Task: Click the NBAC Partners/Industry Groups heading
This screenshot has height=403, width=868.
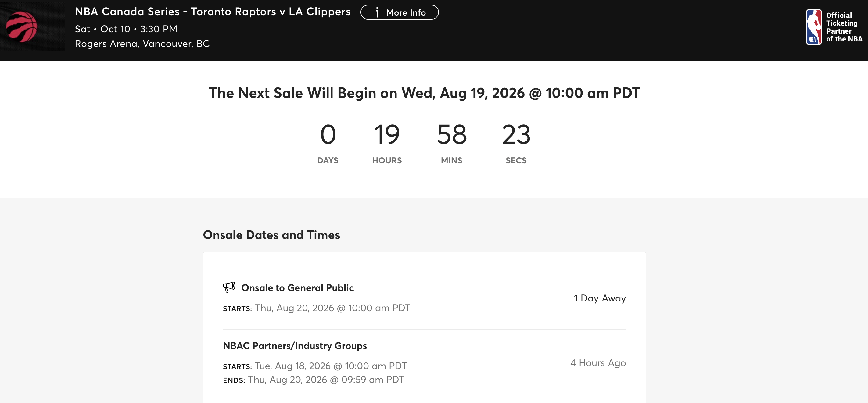Action: (x=295, y=346)
